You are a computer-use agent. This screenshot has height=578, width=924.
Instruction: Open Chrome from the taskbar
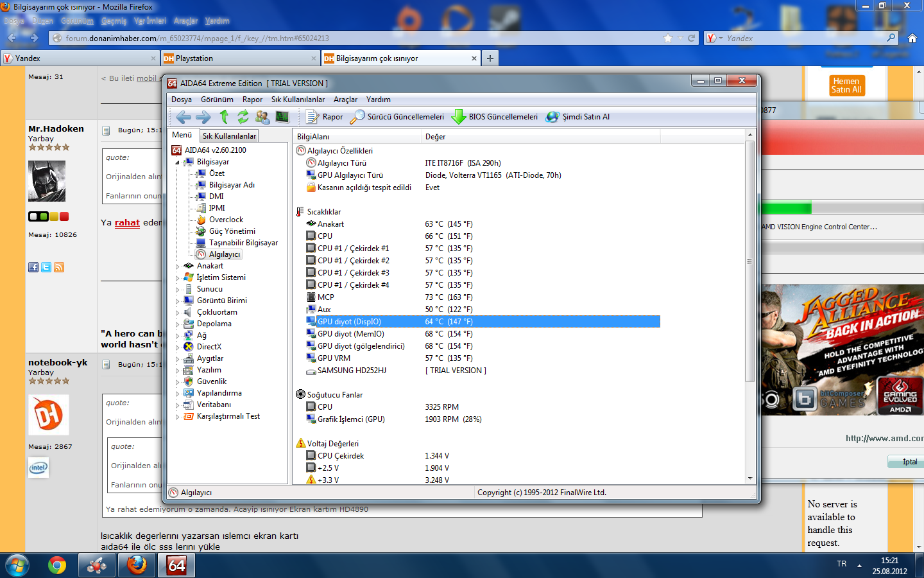point(57,565)
